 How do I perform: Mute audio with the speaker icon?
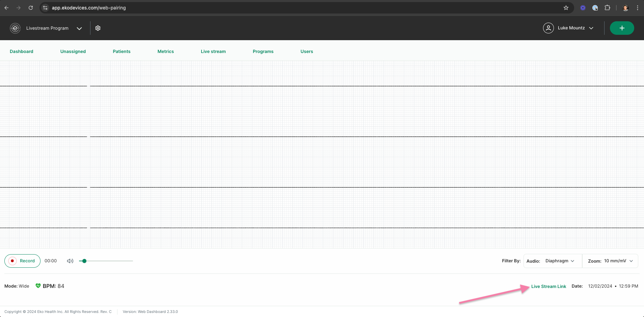point(70,261)
